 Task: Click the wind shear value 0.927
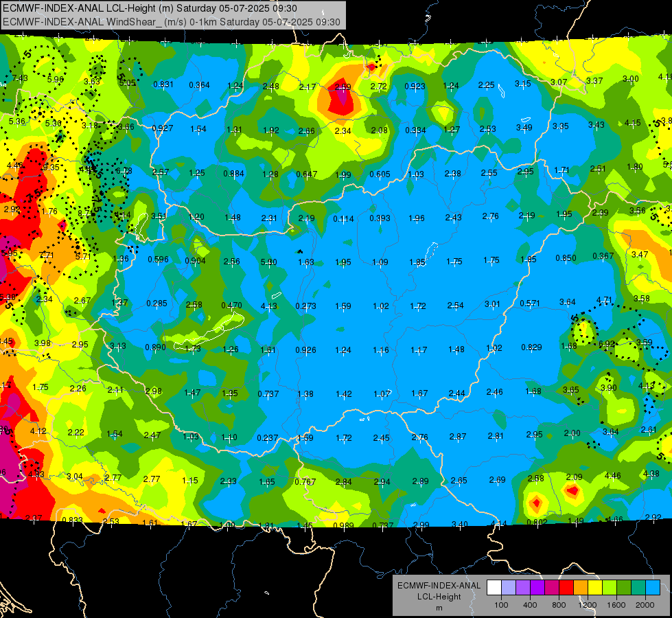point(163,128)
